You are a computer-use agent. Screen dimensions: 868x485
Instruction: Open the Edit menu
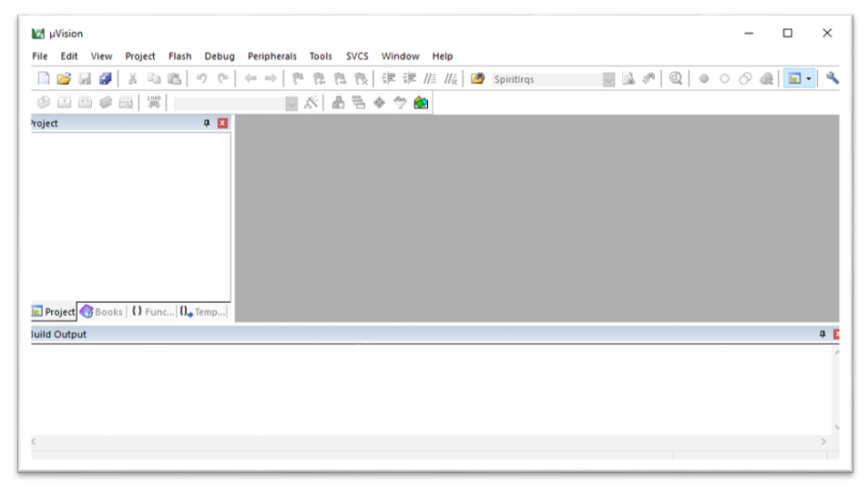point(69,56)
